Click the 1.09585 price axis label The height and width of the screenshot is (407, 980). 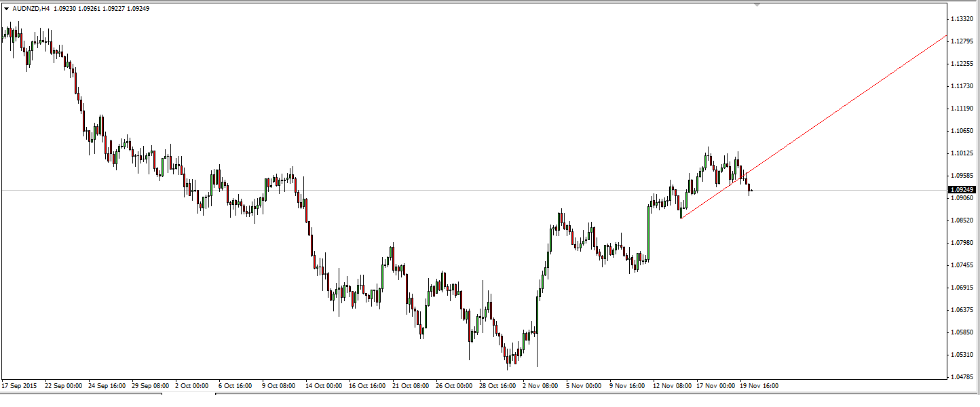(x=962, y=176)
